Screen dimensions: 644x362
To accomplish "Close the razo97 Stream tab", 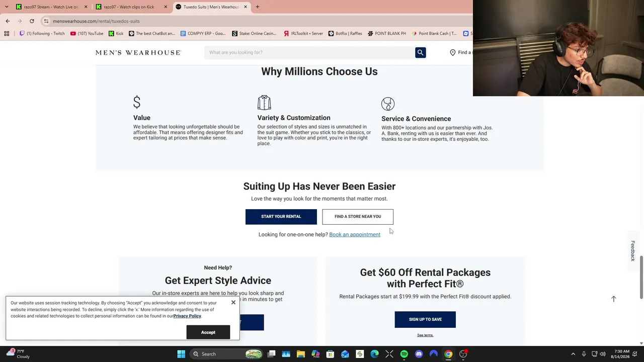I will point(86,7).
